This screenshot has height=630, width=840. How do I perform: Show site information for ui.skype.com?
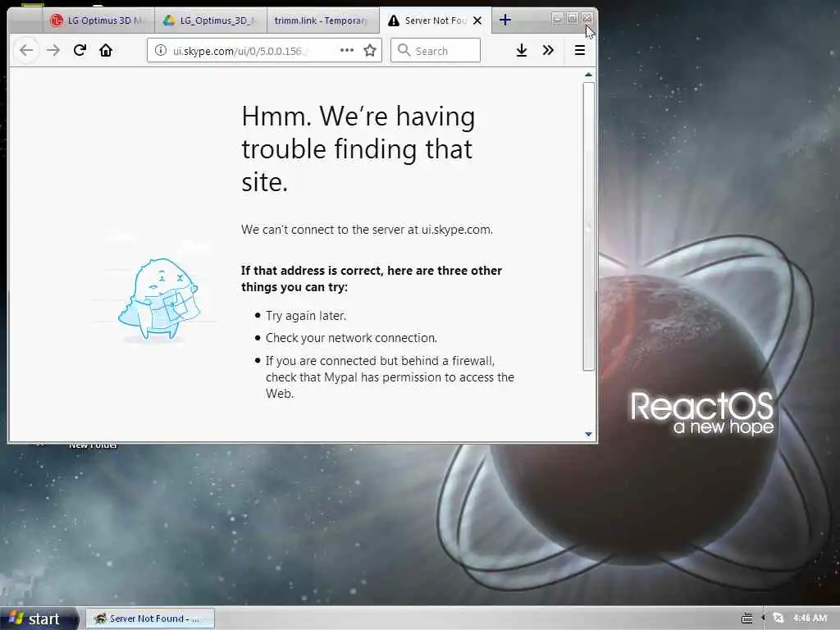(x=160, y=50)
